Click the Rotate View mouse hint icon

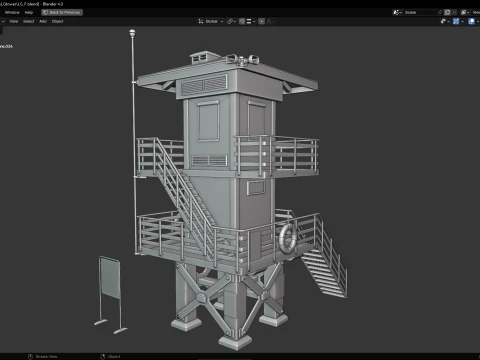tap(30, 357)
